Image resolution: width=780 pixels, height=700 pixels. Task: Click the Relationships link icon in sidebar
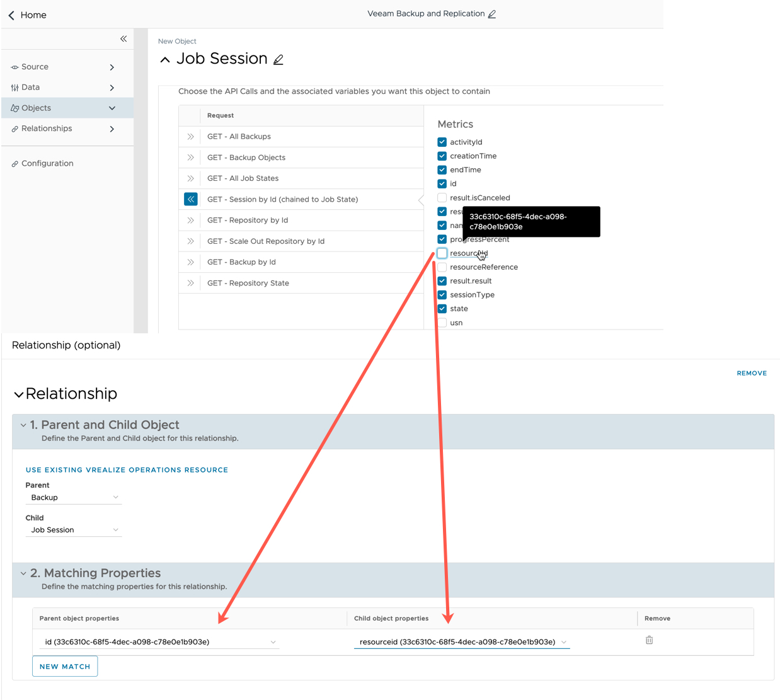pos(14,129)
